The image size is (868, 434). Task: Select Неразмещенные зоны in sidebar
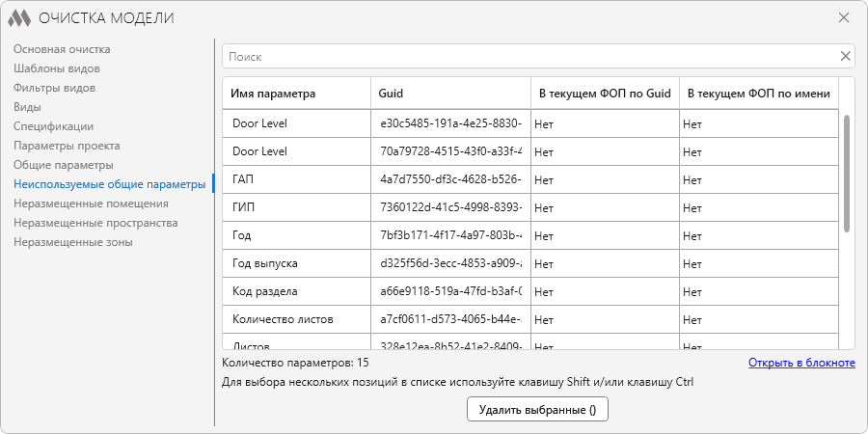tap(73, 242)
